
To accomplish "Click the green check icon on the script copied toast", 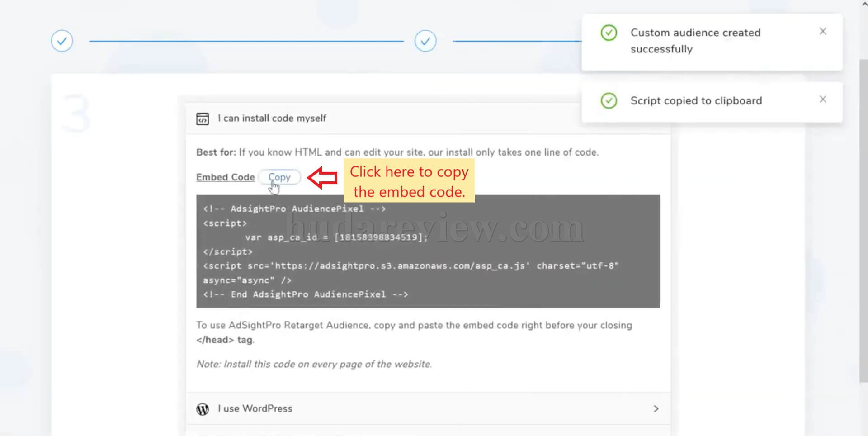I will [609, 100].
